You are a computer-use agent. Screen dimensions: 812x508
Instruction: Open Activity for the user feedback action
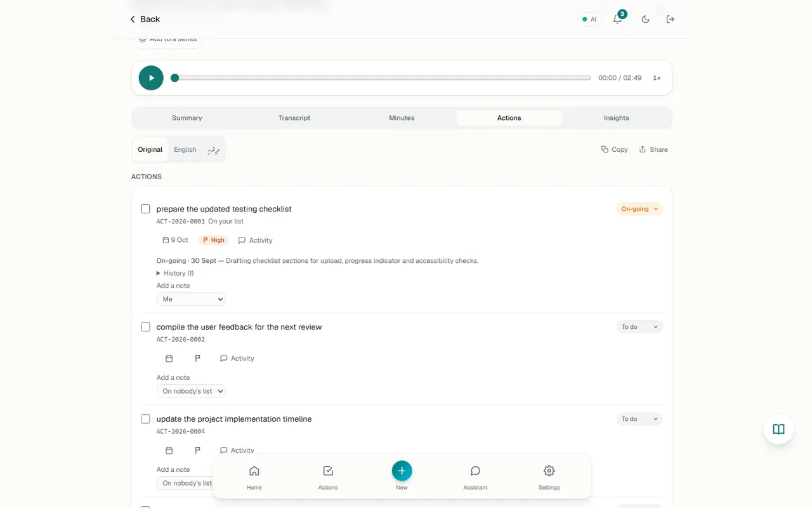click(237, 359)
